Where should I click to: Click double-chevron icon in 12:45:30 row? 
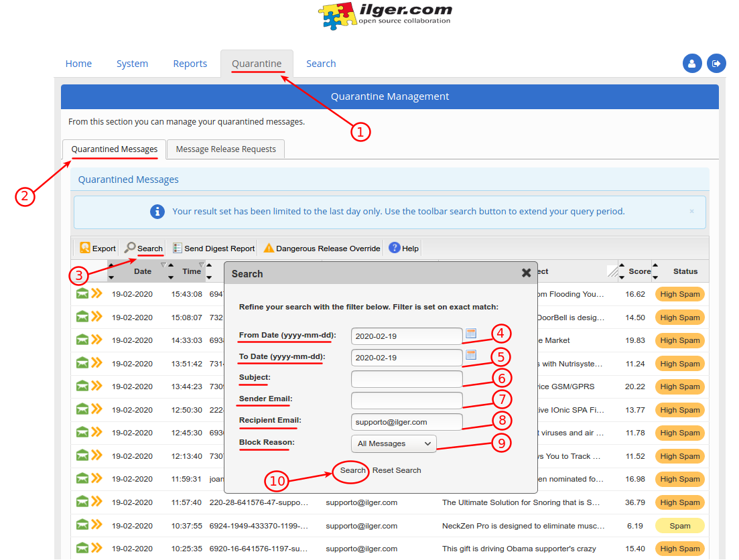tap(96, 432)
